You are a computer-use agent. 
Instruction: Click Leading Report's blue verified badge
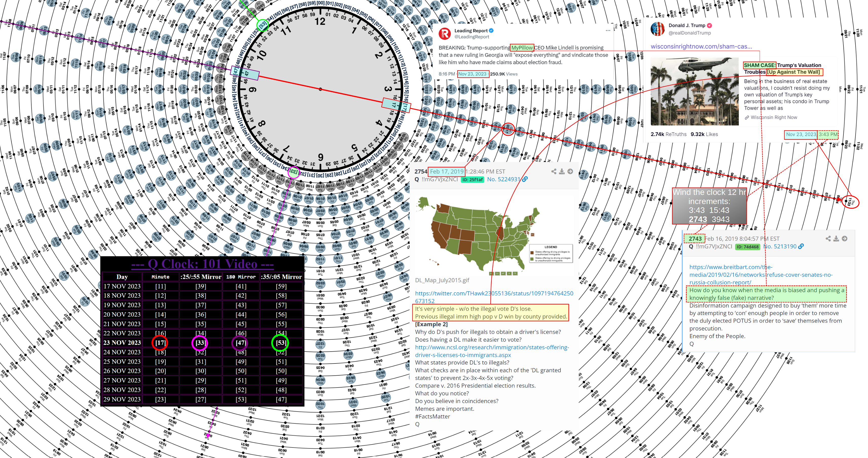click(x=491, y=30)
